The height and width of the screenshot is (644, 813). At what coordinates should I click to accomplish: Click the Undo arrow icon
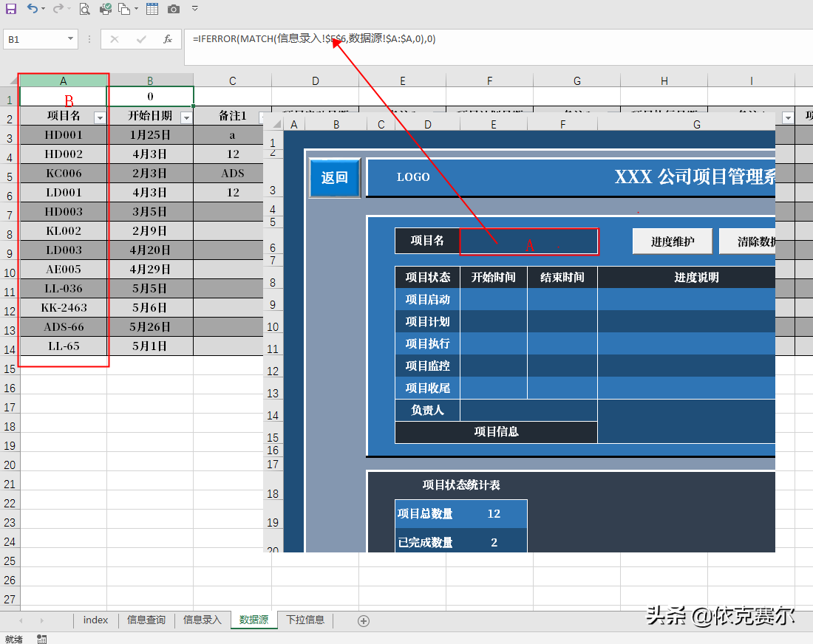[x=32, y=8]
